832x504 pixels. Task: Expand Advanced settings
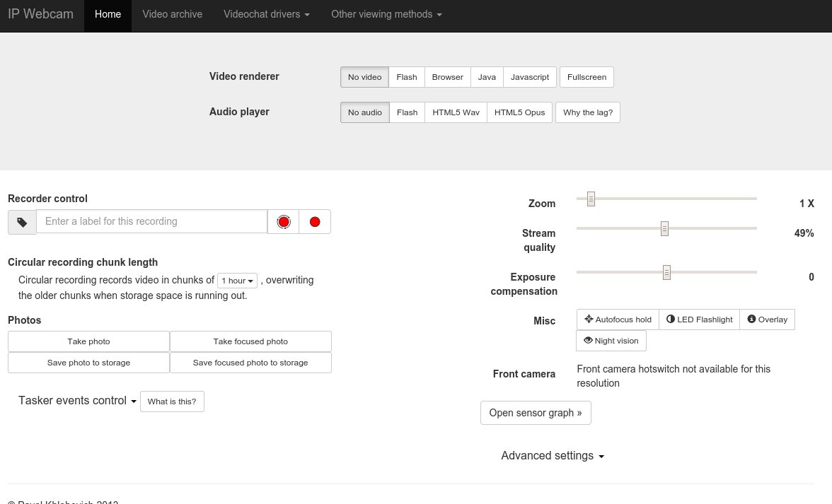[552, 456]
